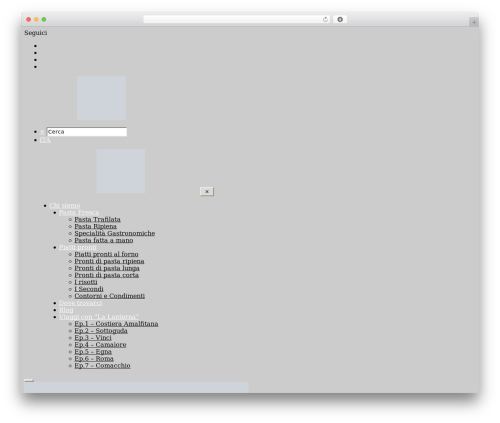Viewport: 500px width, 423px height.
Task: Open the ITA language selector
Action: tap(45, 140)
